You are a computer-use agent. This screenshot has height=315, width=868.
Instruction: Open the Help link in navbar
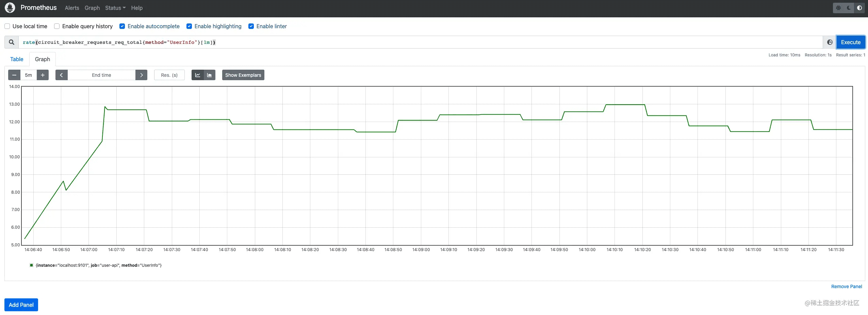click(x=137, y=8)
